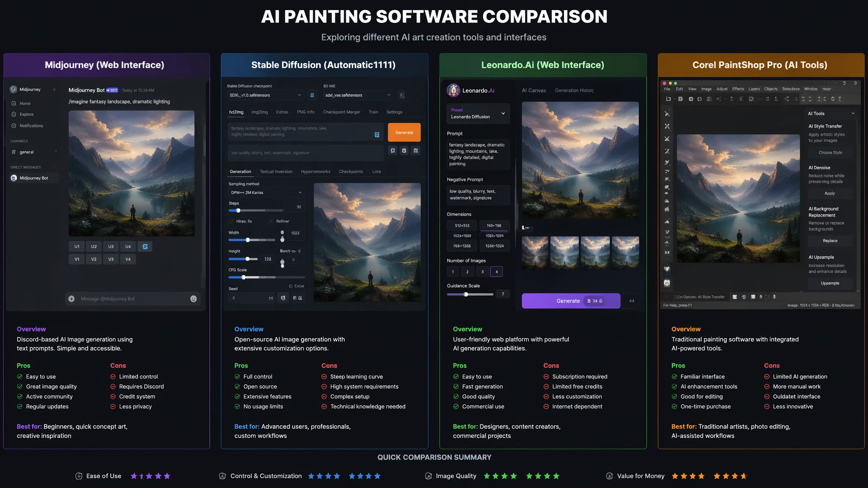
Task: Click the Home icon in Midjourney sidebar
Action: (x=14, y=103)
